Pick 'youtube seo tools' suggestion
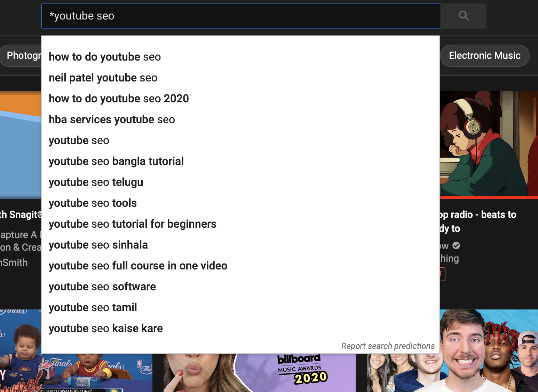 point(240,203)
